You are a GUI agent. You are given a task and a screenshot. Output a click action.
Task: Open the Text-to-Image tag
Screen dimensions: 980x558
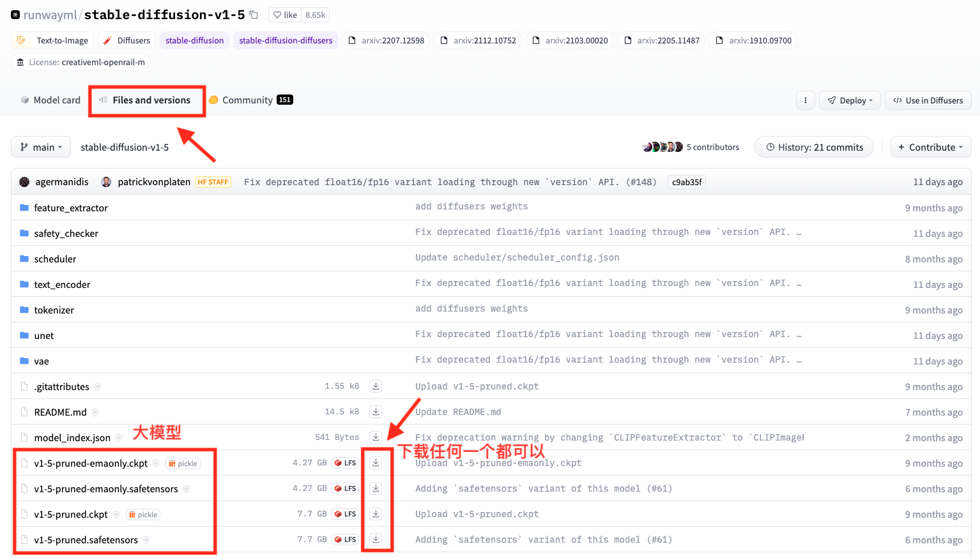[52, 40]
